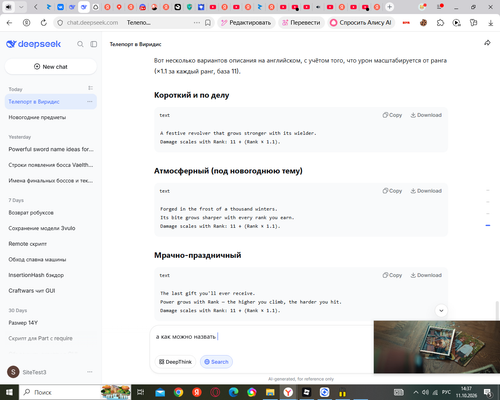
Task: Download the Мрачно-праздничный code block
Action: tap(426, 275)
